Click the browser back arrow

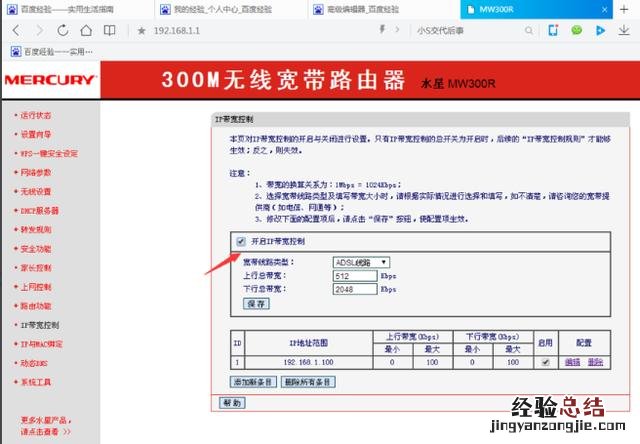pyautogui.click(x=13, y=30)
